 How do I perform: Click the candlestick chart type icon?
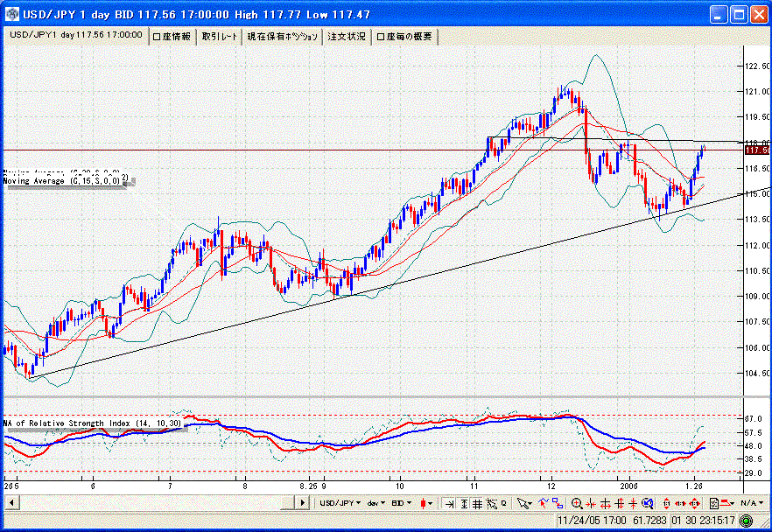coord(425,503)
